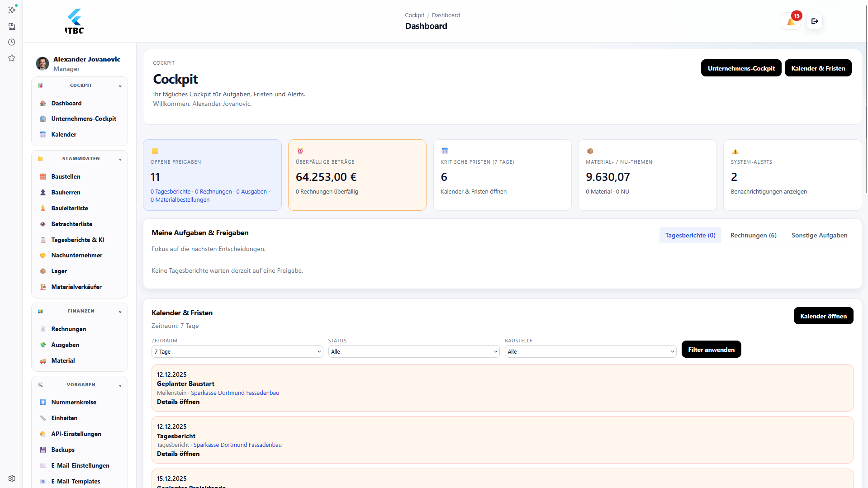Open Rechnungen via its sidebar icon

[x=43, y=329]
